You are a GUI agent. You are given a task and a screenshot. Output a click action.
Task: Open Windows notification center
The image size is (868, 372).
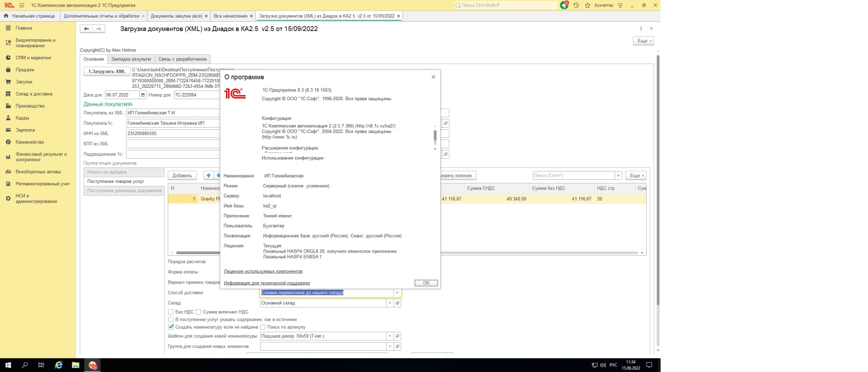tap(649, 365)
